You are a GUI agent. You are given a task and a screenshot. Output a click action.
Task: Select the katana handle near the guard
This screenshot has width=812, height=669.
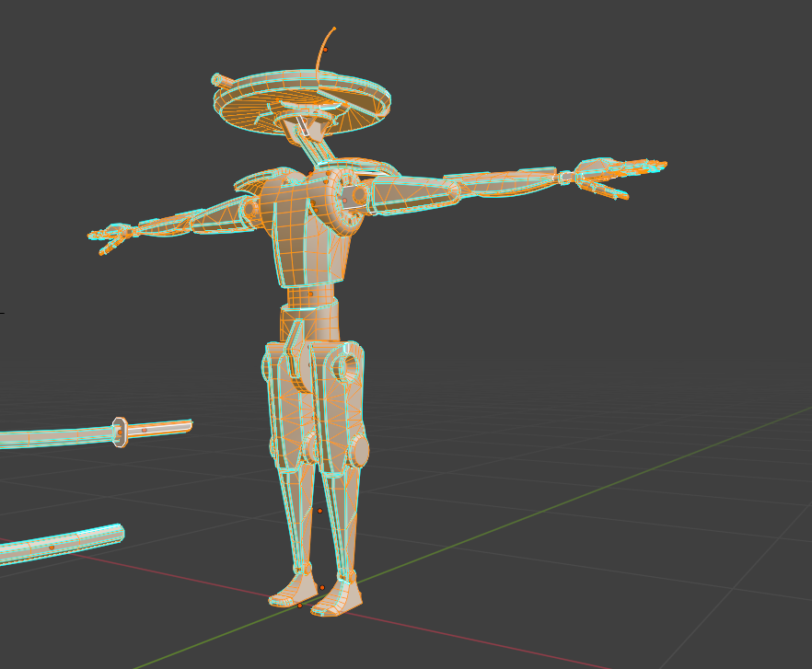click(159, 428)
